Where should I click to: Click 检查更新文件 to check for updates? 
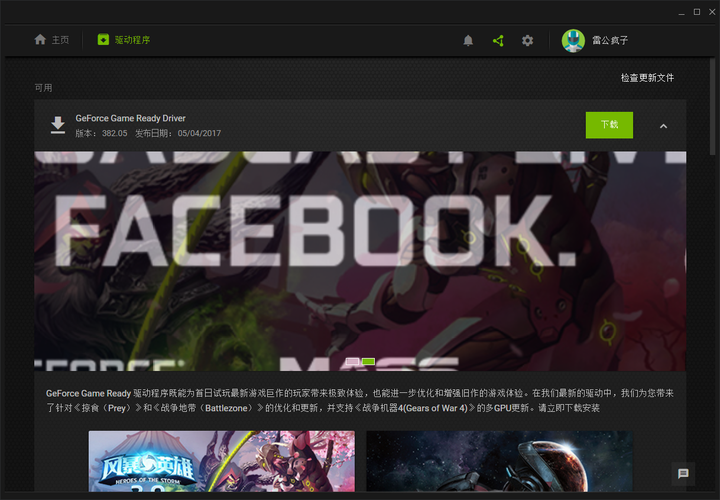pos(647,78)
